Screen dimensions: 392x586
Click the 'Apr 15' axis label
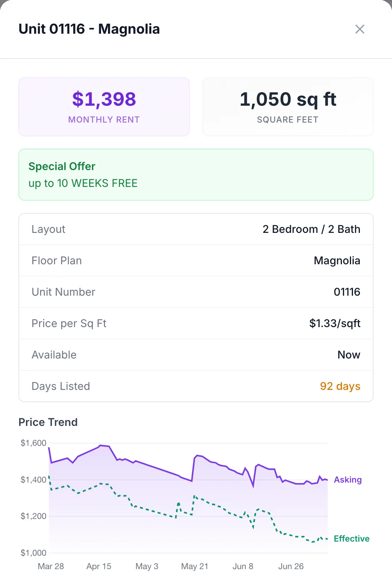coord(99,566)
